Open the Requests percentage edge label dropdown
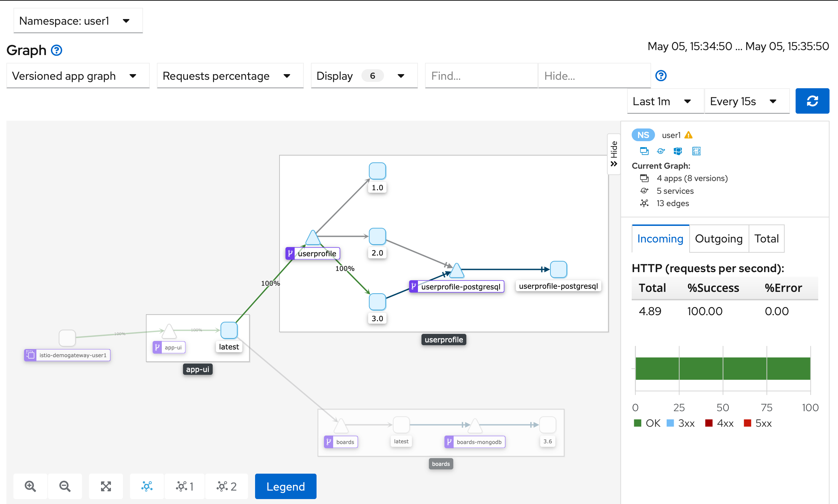The image size is (838, 504). (x=230, y=76)
